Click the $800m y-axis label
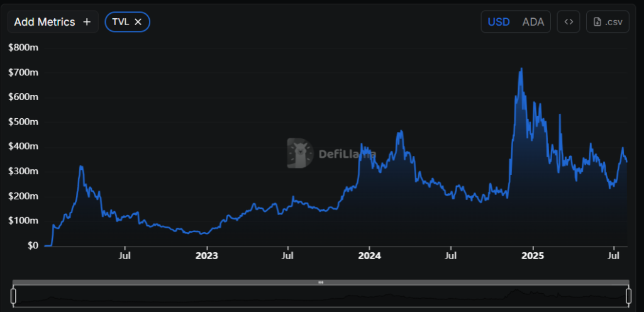 tap(23, 48)
